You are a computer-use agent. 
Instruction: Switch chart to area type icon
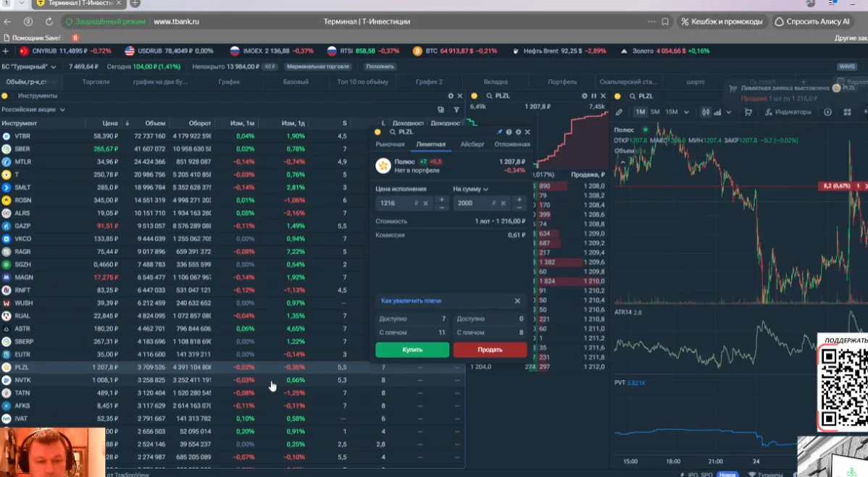click(x=717, y=112)
